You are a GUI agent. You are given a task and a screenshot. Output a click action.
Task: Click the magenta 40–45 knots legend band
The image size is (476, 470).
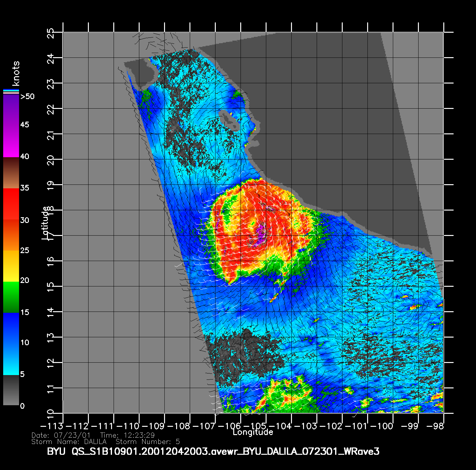point(11,141)
